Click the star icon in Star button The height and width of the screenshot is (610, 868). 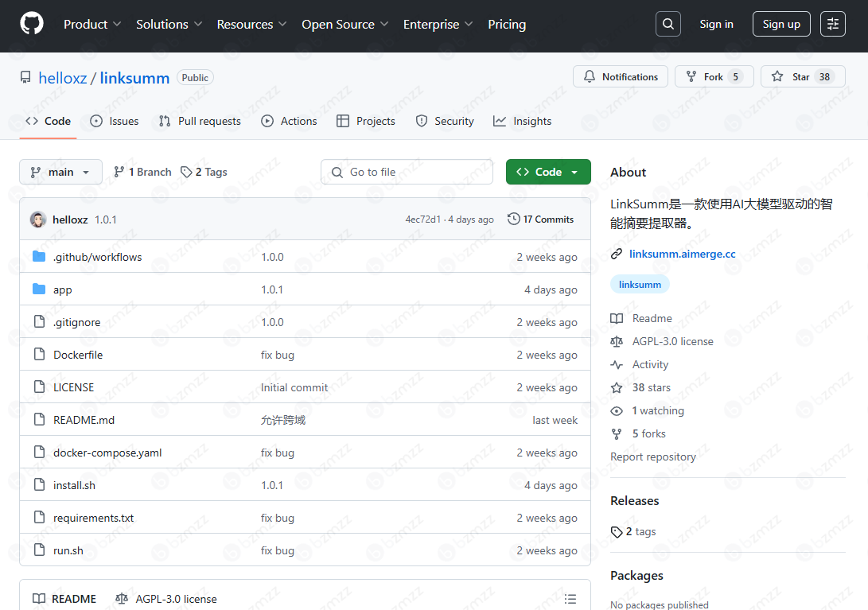tap(777, 76)
